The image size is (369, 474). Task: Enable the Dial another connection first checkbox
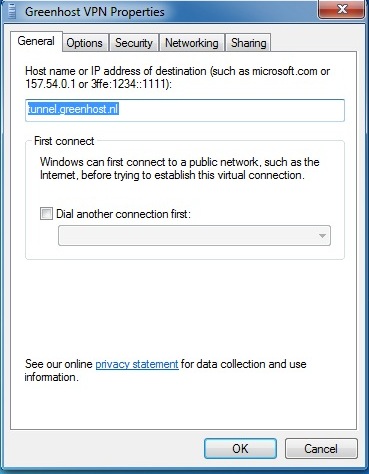coord(46,214)
